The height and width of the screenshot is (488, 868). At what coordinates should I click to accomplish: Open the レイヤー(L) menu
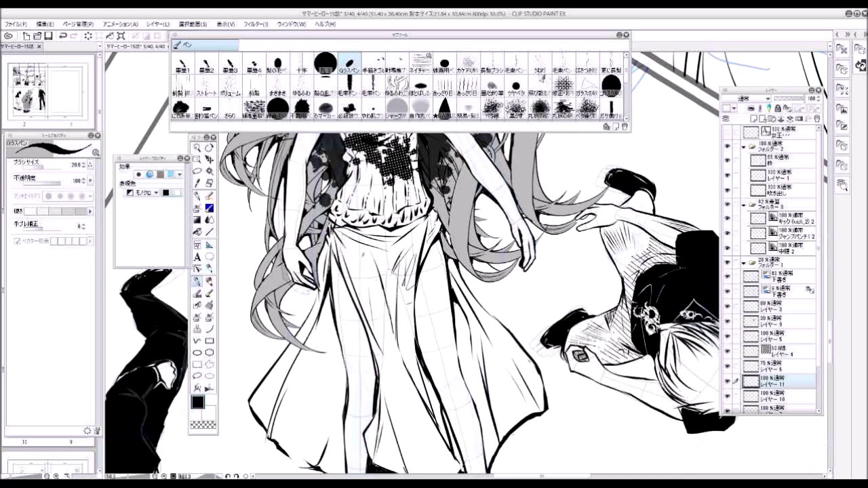[157, 24]
